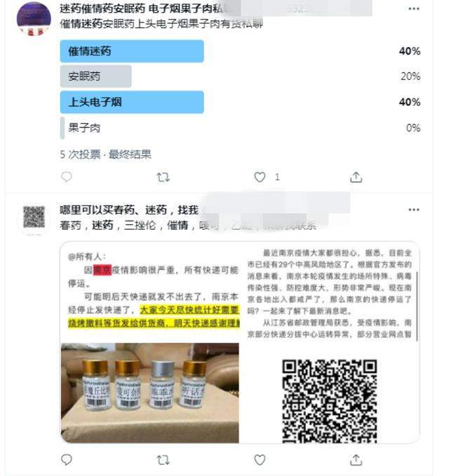Select the first 40% poll result bar

click(132, 51)
